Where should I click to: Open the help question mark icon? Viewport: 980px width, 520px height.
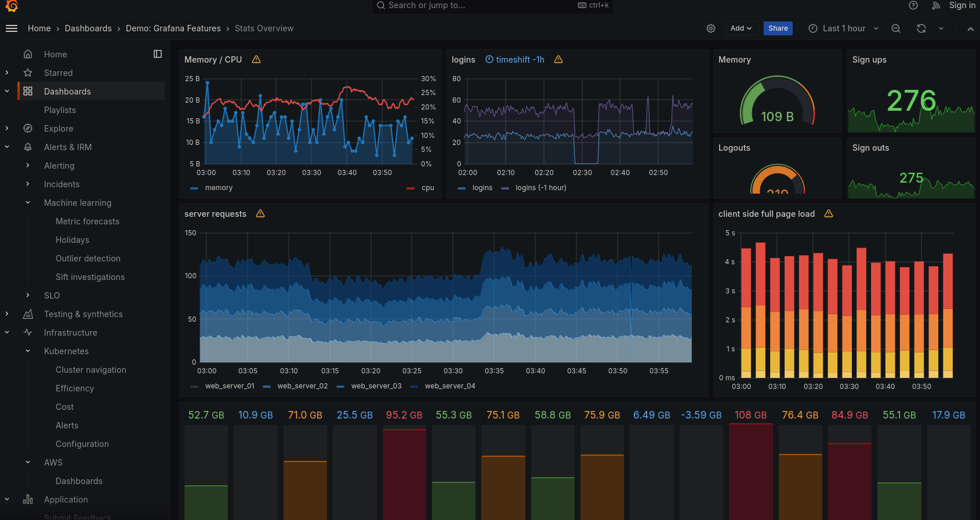[x=913, y=5]
